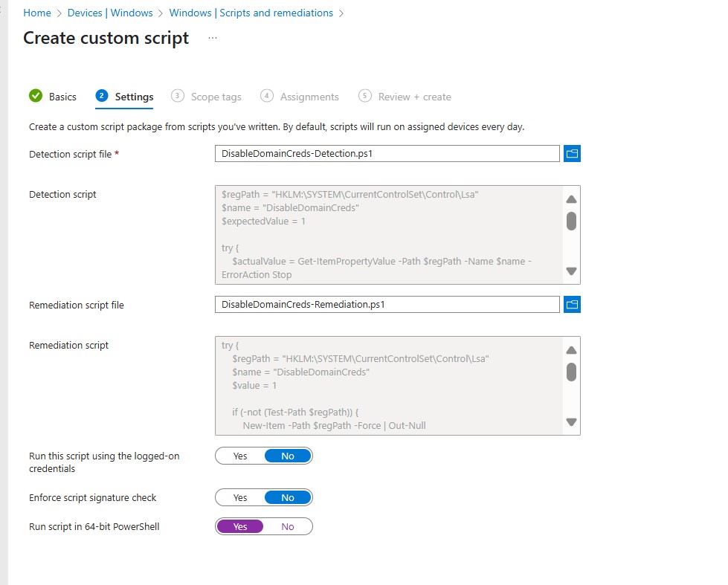This screenshot has height=585, width=728.
Task: Open the Review + create step
Action: [x=414, y=97]
